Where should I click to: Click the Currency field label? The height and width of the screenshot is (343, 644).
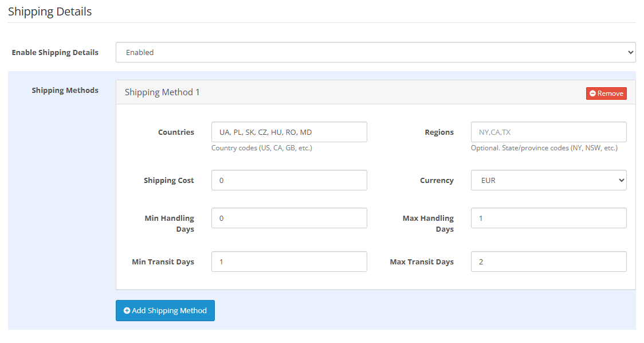click(x=437, y=180)
